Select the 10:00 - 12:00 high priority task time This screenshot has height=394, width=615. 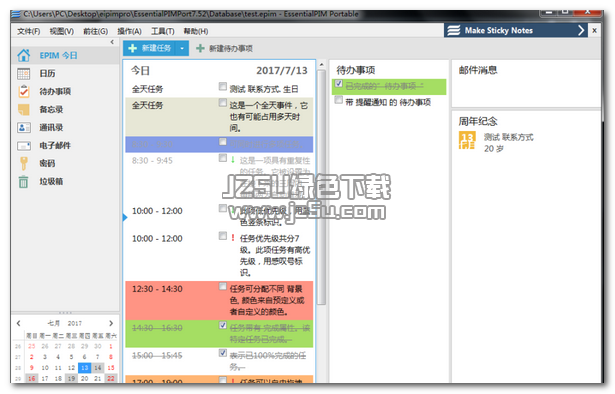point(157,238)
